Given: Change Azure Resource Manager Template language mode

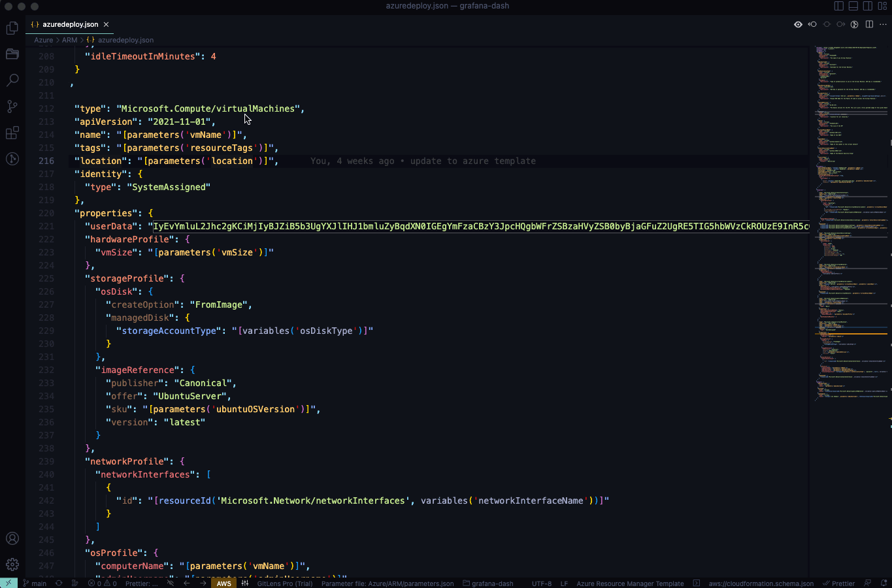Looking at the screenshot, I should pyautogui.click(x=630, y=583).
